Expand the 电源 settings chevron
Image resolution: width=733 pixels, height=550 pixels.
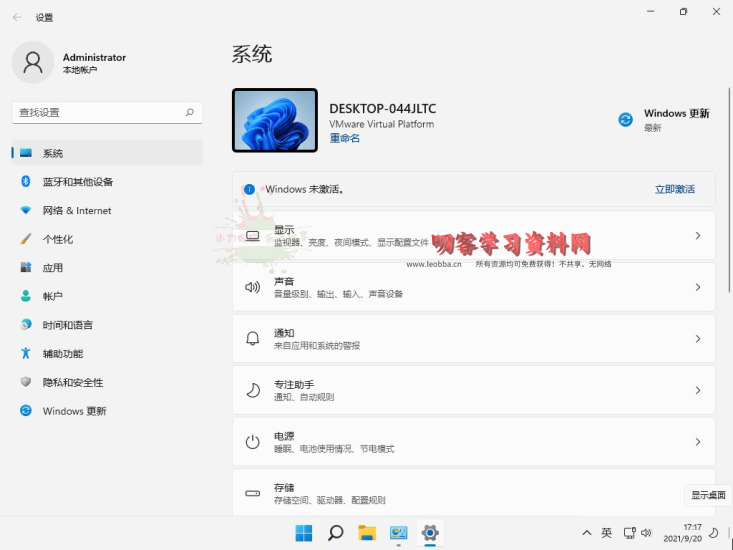pos(697,442)
